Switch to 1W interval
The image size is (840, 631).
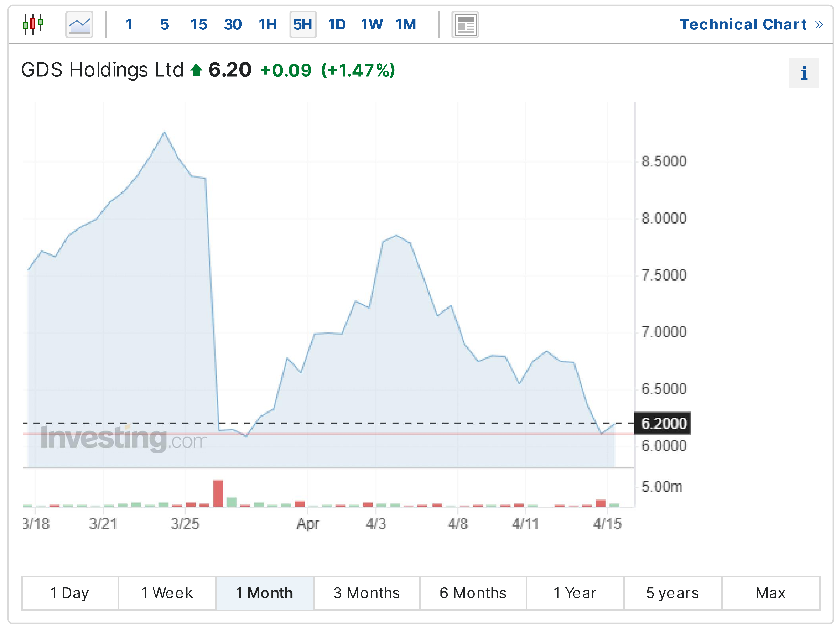[372, 25]
